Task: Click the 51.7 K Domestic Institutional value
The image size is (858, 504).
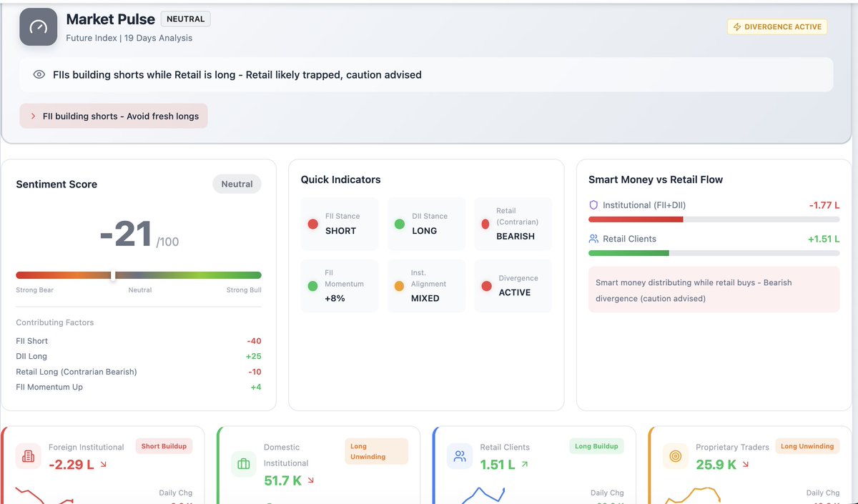Action: click(283, 480)
